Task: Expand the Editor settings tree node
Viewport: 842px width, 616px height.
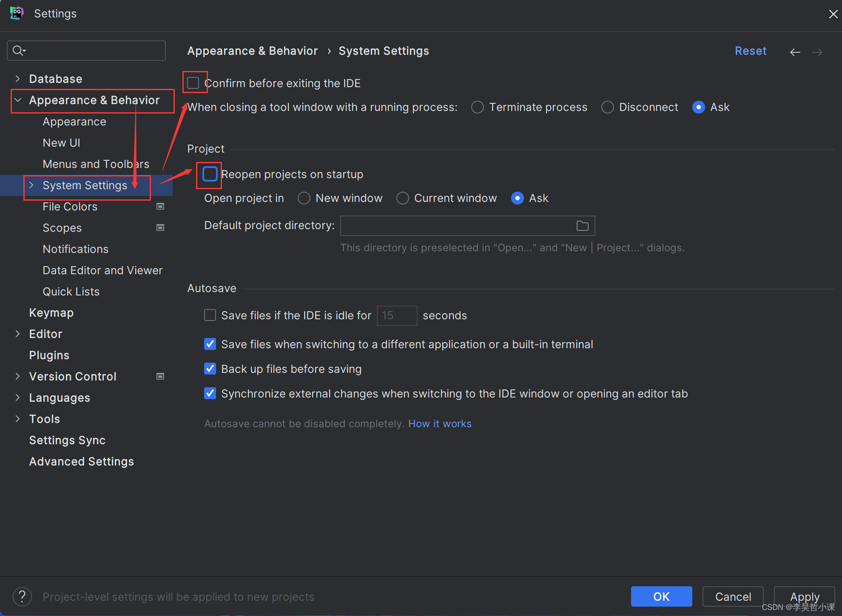Action: tap(17, 334)
